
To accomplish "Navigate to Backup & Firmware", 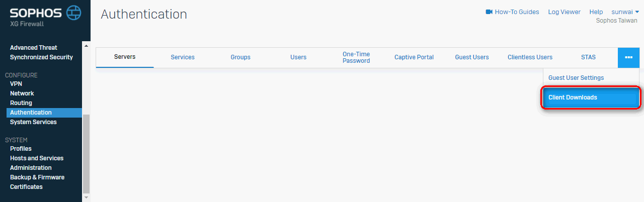I will (37, 177).
